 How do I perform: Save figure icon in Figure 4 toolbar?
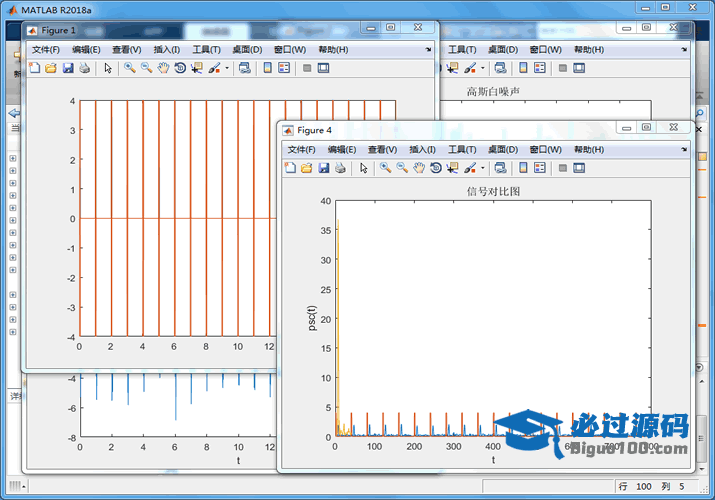[324, 168]
